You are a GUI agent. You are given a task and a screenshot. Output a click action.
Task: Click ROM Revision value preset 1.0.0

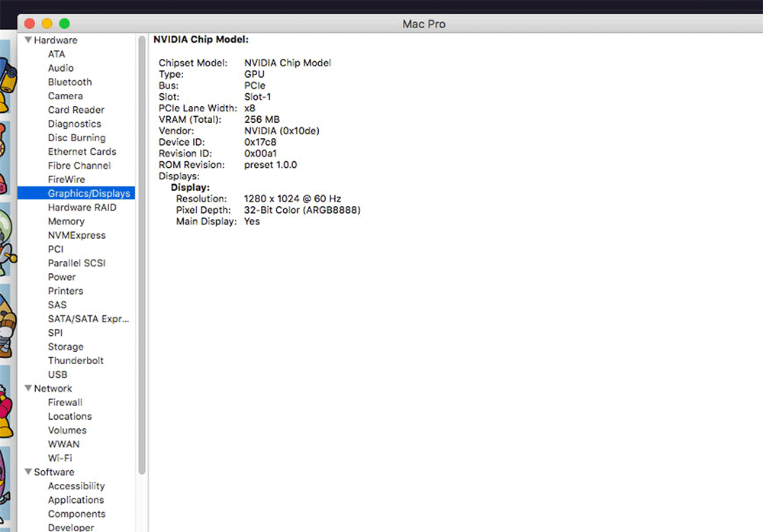tap(271, 165)
